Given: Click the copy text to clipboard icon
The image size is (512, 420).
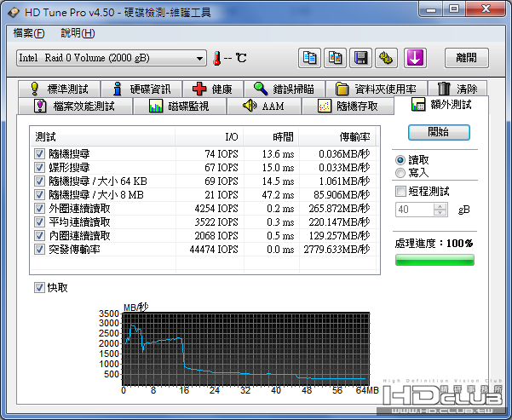Looking at the screenshot, I should pyautogui.click(x=309, y=58).
